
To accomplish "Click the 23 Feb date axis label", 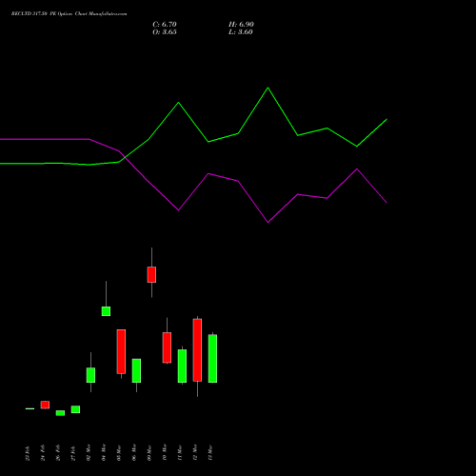I will 28,453.
